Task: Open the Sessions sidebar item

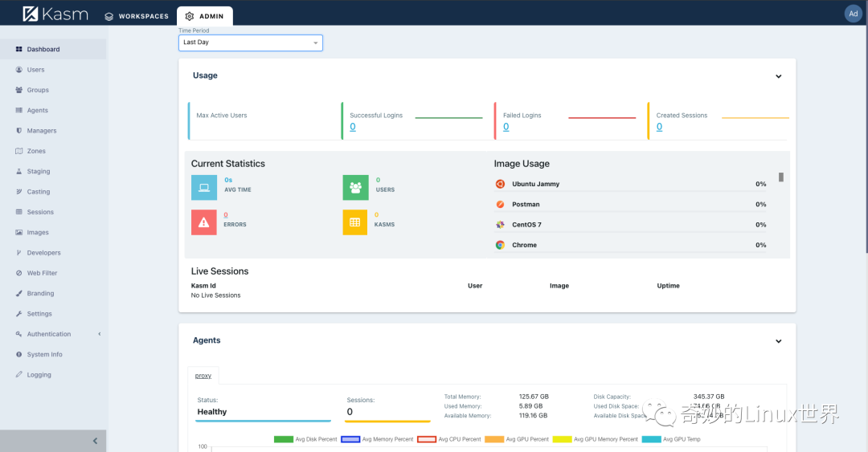Action: pyautogui.click(x=53, y=212)
